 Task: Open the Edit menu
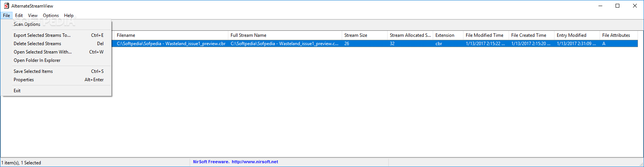(x=19, y=16)
